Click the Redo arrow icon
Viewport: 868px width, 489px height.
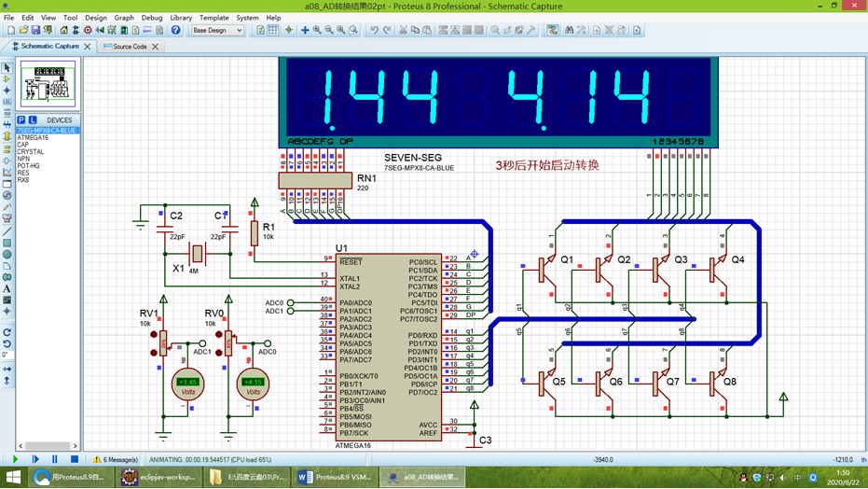(387, 31)
